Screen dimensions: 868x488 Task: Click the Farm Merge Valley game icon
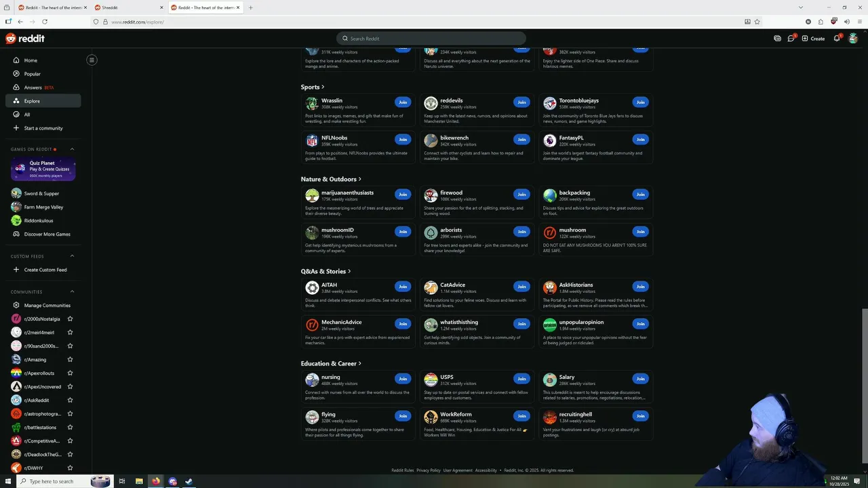coord(16,207)
